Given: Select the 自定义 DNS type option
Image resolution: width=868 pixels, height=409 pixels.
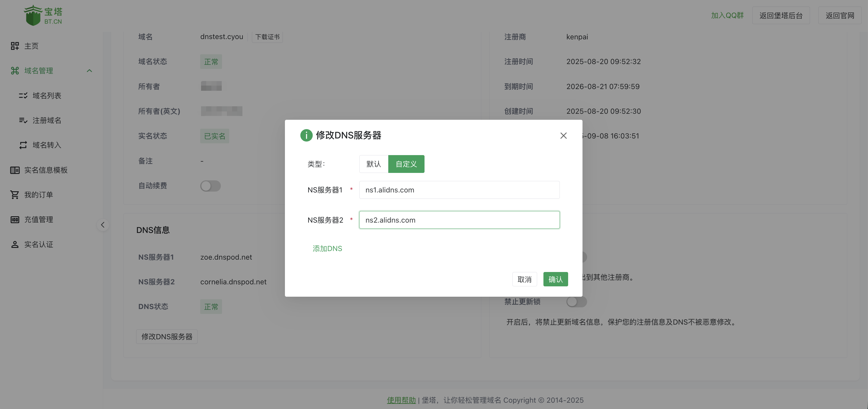Looking at the screenshot, I should (406, 164).
